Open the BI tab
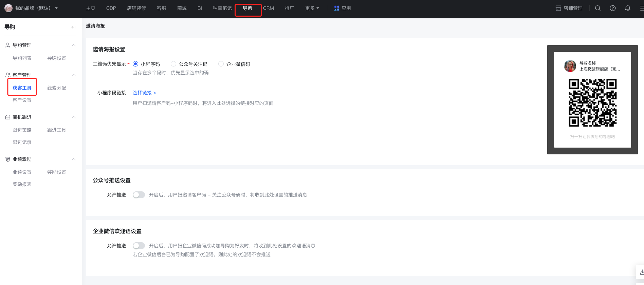The image size is (644, 285). click(200, 8)
